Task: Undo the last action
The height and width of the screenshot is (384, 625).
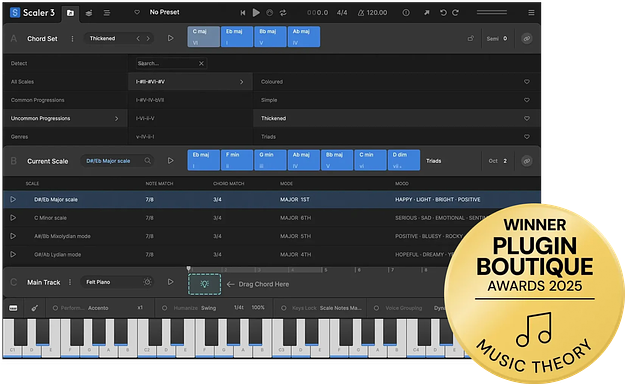Action: point(443,13)
